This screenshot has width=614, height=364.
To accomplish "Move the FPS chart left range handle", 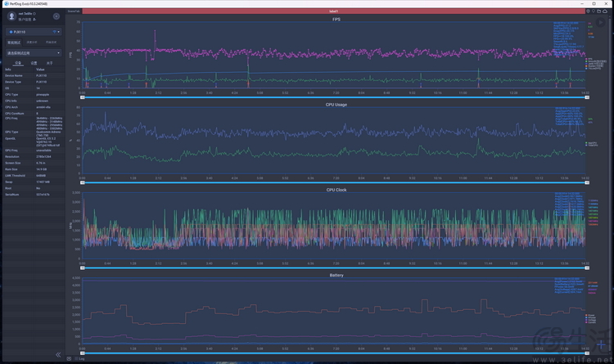I will click(x=82, y=97).
